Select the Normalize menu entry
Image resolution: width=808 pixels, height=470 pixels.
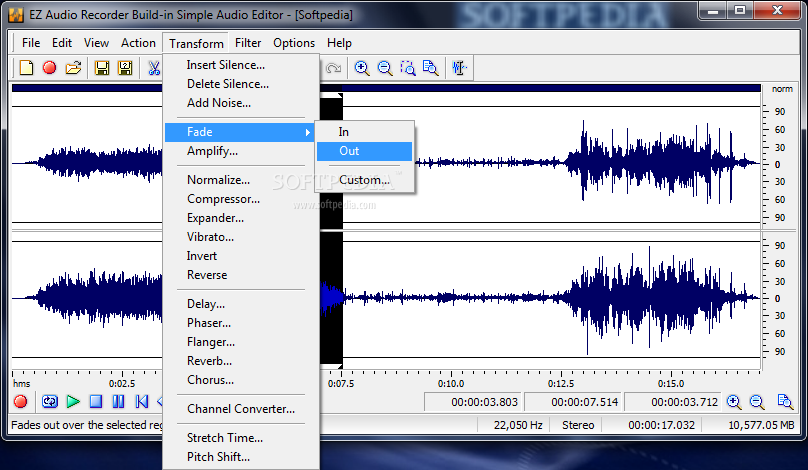(x=240, y=180)
